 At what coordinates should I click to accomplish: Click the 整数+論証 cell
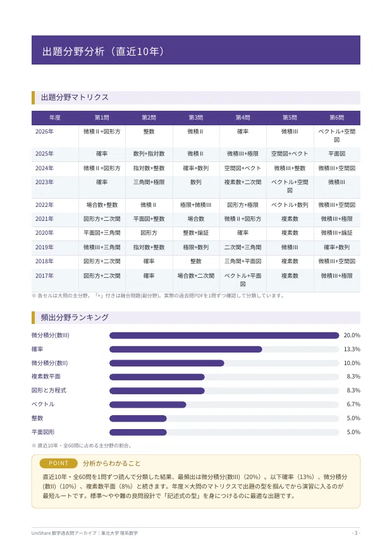tap(196, 232)
